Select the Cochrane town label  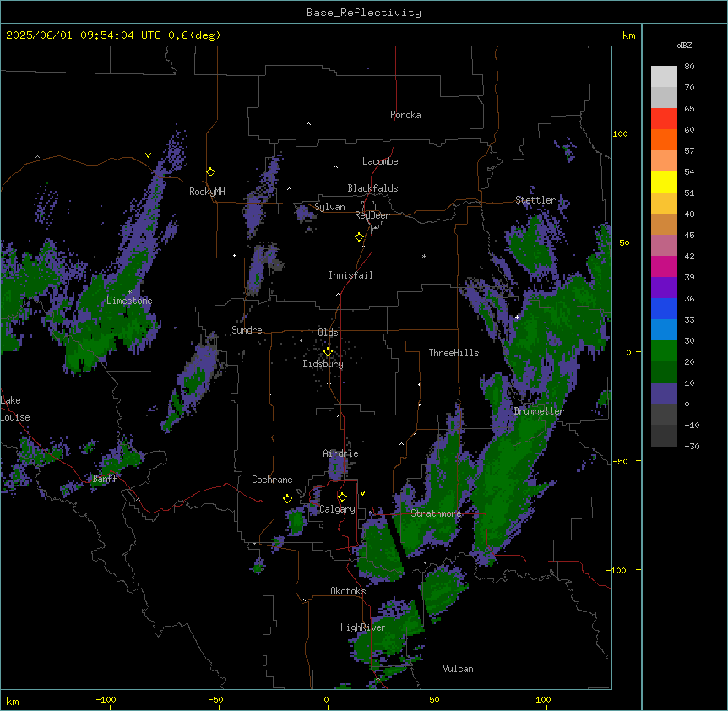pos(272,480)
